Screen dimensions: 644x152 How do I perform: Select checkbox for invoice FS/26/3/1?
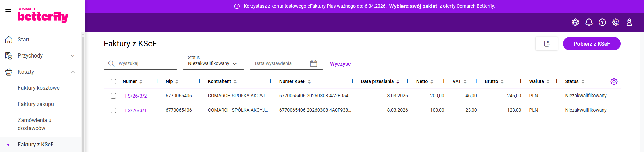[113, 110]
